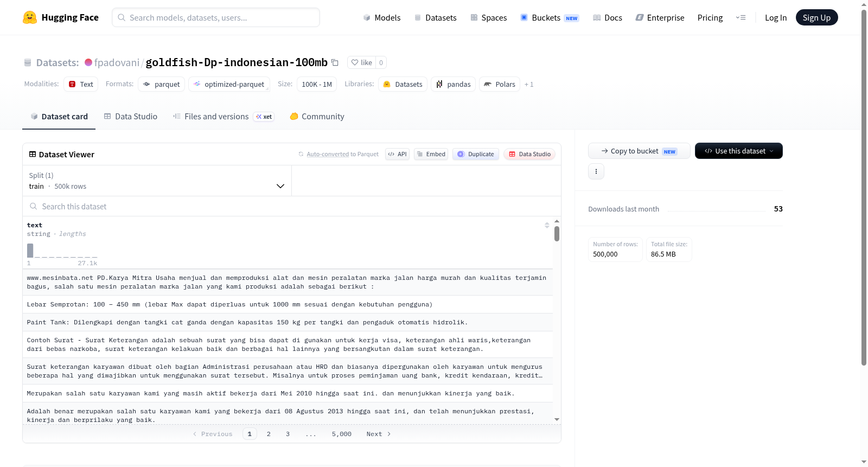This screenshot has height=467, width=868.
Task: Click the API button
Action: point(397,154)
